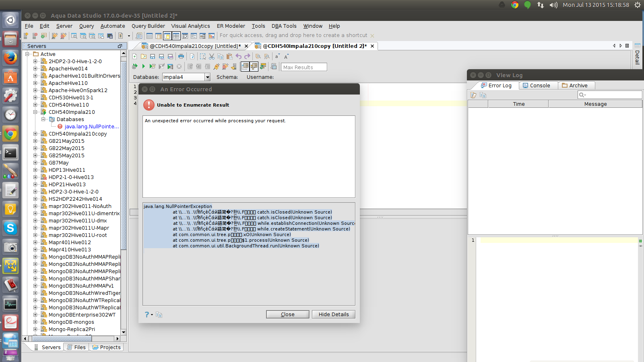Image resolution: width=644 pixels, height=362 pixels.
Task: Click the search field in View Log
Action: click(610, 95)
